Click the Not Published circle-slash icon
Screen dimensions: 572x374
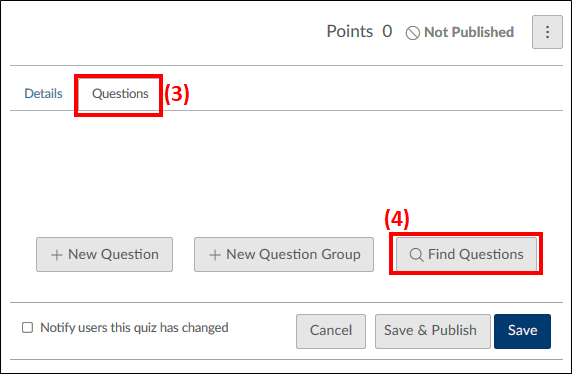[x=413, y=33]
